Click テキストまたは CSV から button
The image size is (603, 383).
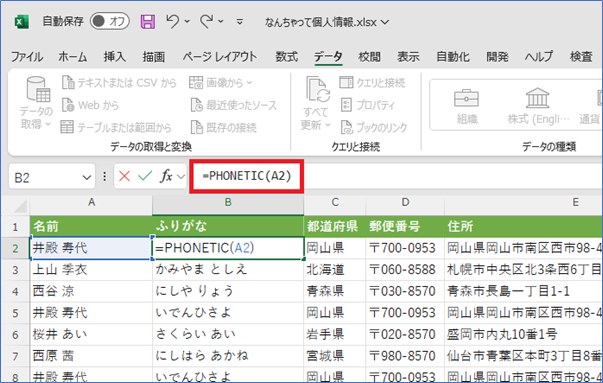pos(119,83)
